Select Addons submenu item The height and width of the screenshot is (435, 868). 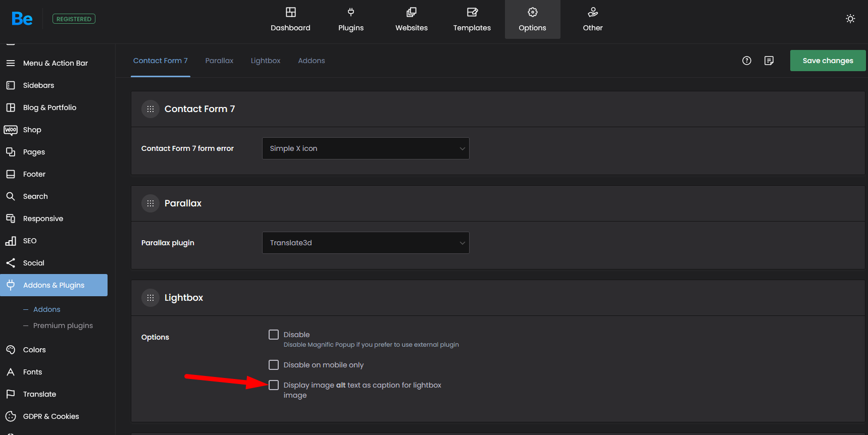coord(46,309)
